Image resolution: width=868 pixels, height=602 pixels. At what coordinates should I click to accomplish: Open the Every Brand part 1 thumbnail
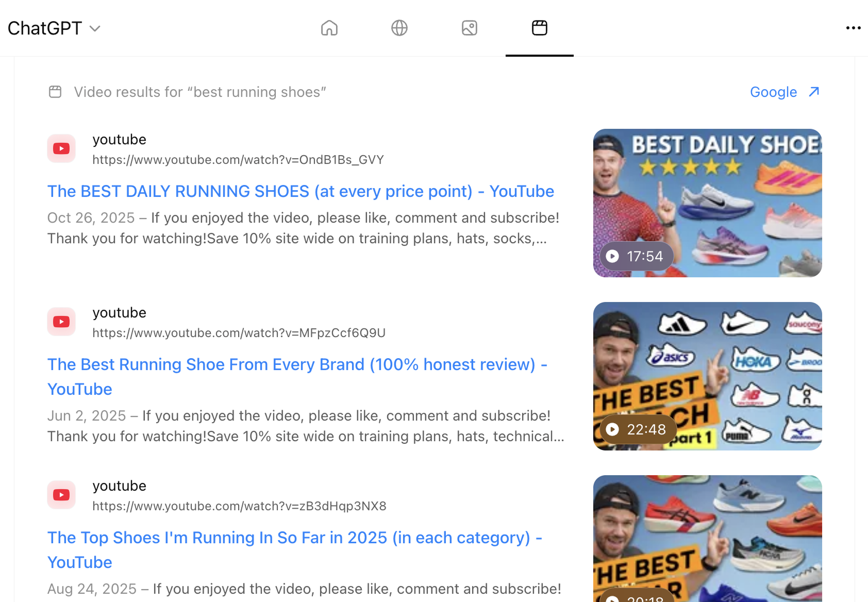[x=708, y=376]
